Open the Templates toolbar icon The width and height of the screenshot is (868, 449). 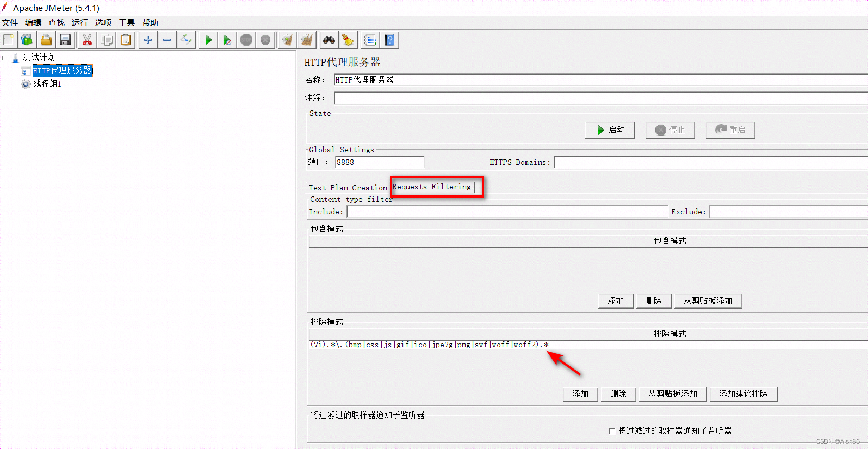click(27, 40)
